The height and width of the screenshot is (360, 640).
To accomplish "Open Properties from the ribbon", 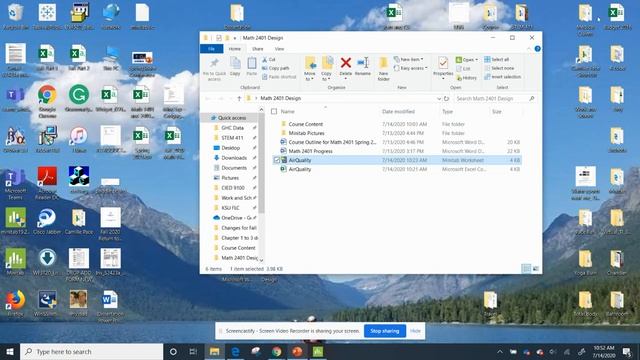I will pos(443,67).
